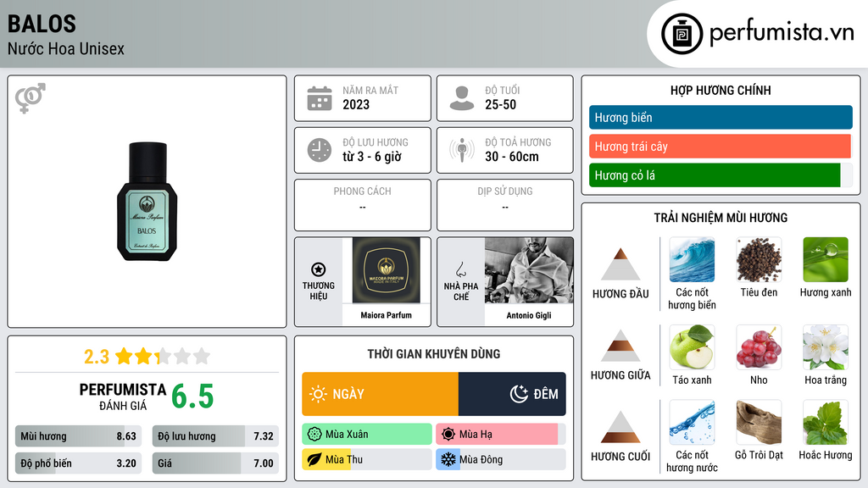Click the Độ lưu hương 7.32 score bar
868x488 pixels.
pyautogui.click(x=215, y=436)
